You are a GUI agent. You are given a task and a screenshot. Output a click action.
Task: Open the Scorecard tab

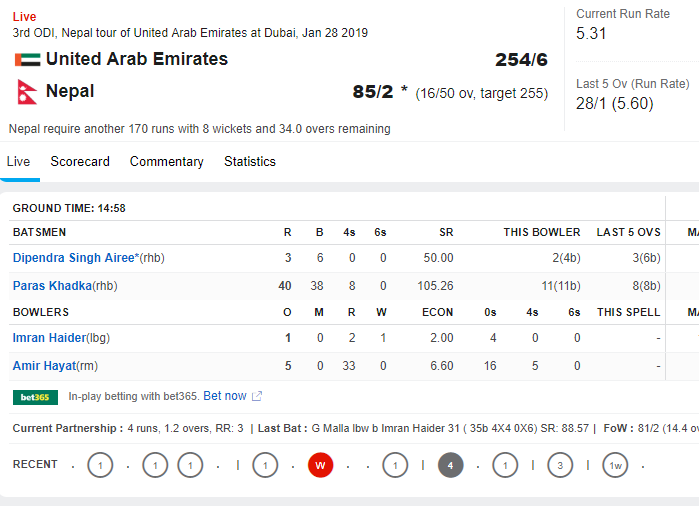[80, 162]
